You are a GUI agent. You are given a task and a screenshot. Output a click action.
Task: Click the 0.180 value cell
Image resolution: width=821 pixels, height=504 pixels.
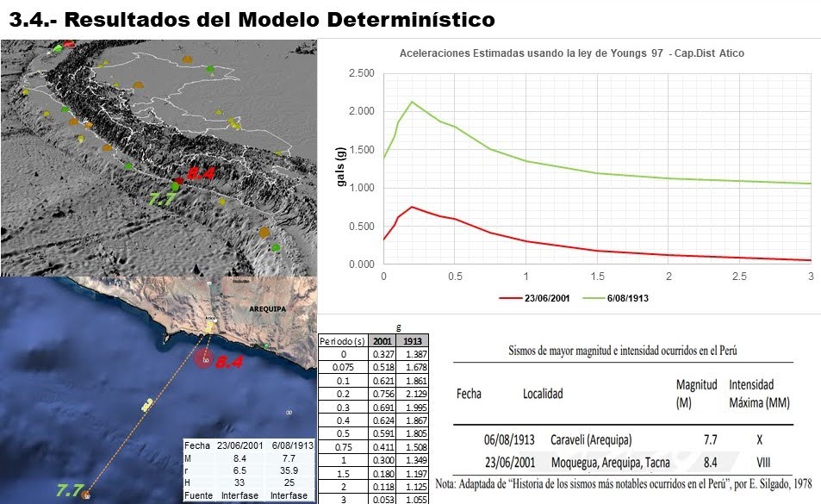coord(383,474)
